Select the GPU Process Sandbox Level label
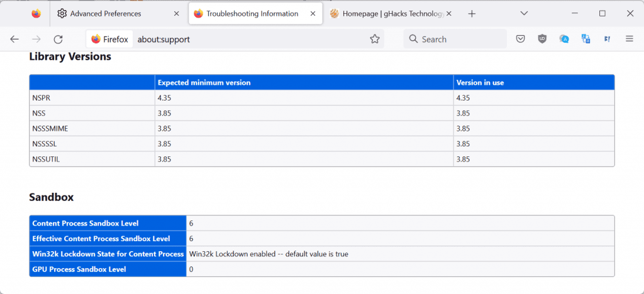Image resolution: width=644 pixels, height=294 pixels. click(79, 269)
